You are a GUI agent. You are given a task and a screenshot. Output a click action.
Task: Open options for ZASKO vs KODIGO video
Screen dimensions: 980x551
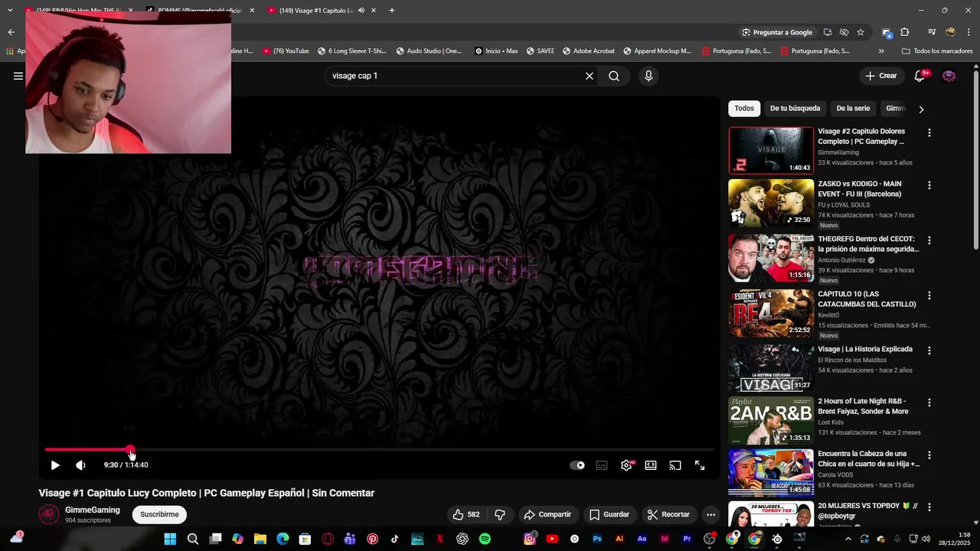pos(929,185)
